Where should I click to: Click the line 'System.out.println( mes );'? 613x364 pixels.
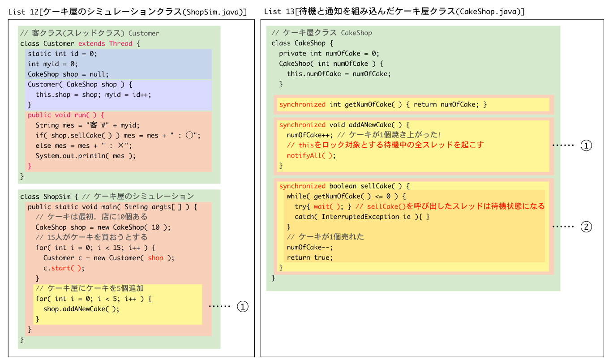85,156
